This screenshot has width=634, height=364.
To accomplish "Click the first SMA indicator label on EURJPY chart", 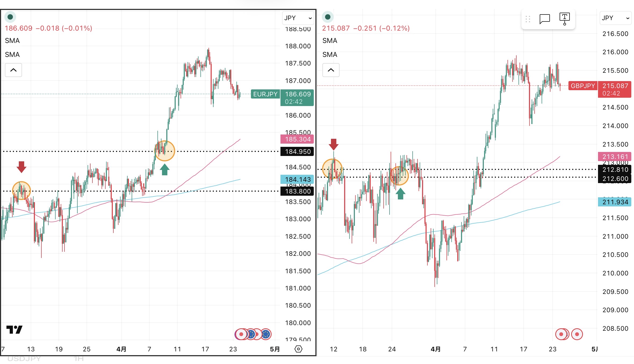I will [x=12, y=41].
